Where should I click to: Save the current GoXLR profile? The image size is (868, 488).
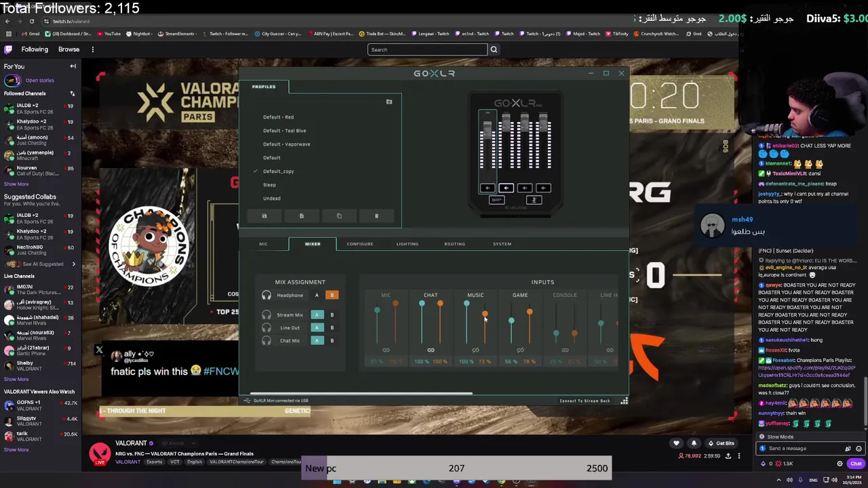pos(264,216)
